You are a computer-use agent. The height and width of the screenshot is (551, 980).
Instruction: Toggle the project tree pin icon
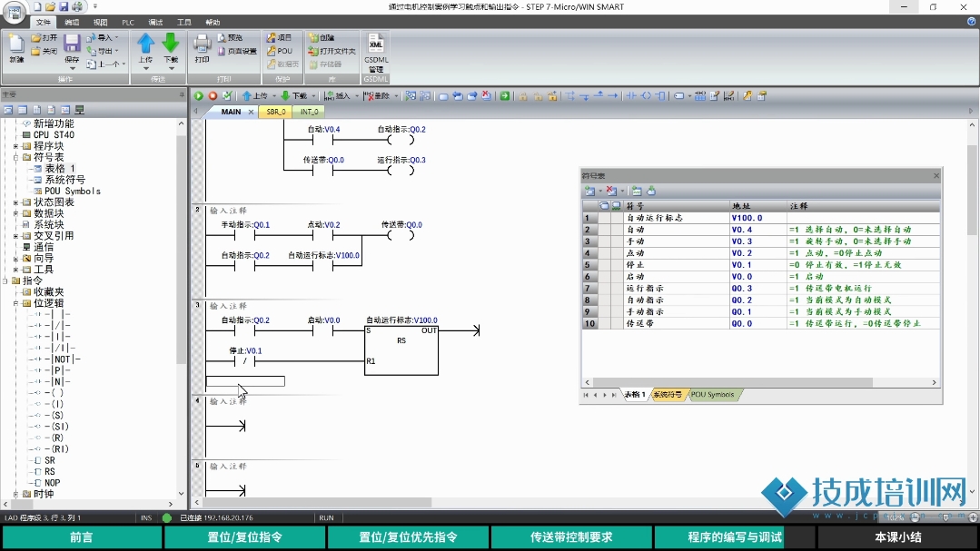pyautogui.click(x=182, y=95)
